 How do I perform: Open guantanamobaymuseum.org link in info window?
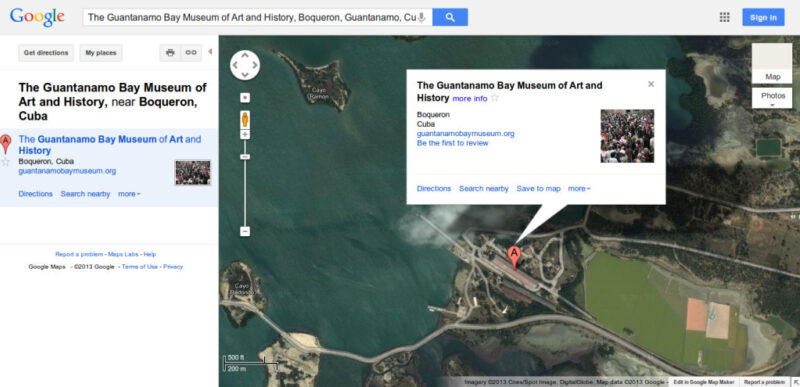(465, 134)
